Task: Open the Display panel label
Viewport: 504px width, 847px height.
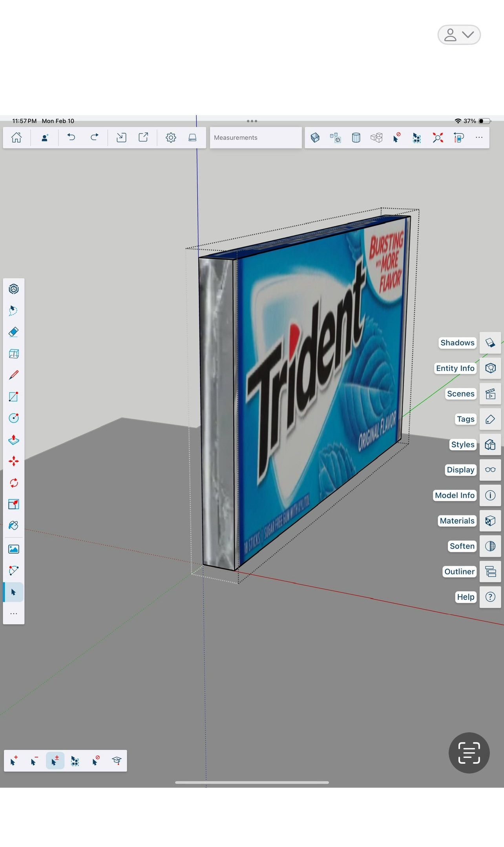Action: click(461, 470)
